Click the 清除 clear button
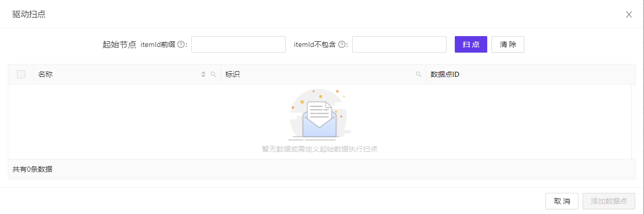This screenshot has height=214, width=644. tap(508, 44)
